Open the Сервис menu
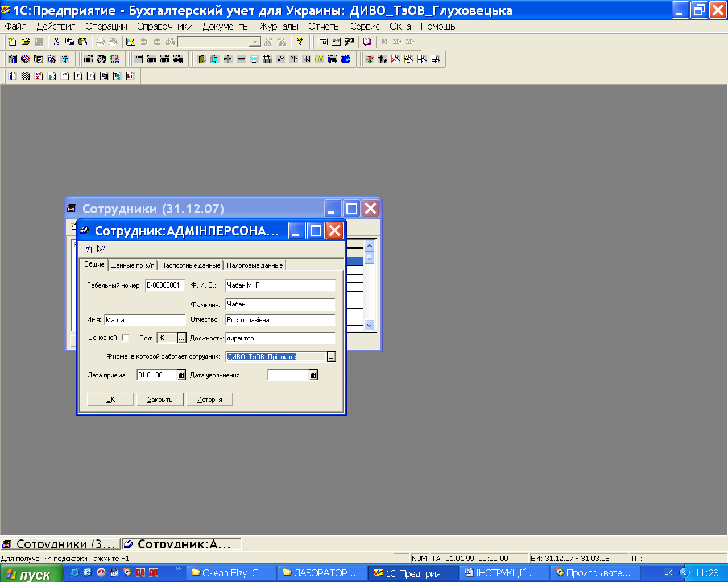This screenshot has height=582, width=728. (x=365, y=26)
